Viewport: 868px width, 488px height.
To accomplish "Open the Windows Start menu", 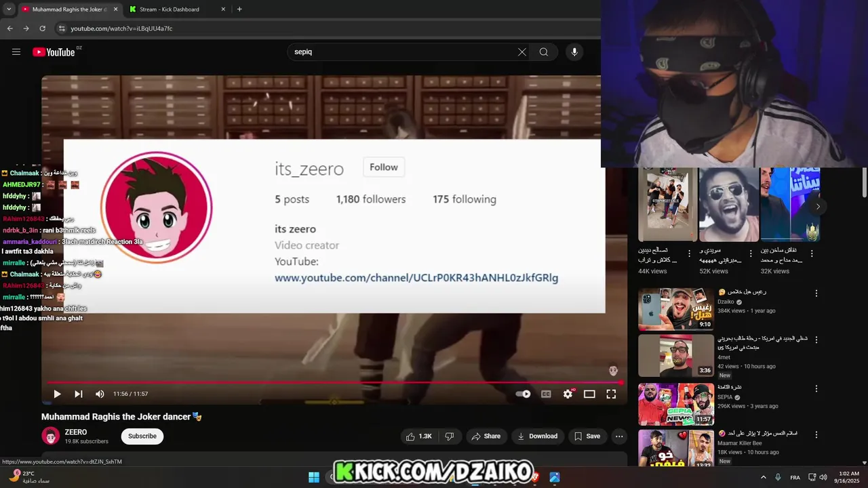I will click(x=314, y=477).
